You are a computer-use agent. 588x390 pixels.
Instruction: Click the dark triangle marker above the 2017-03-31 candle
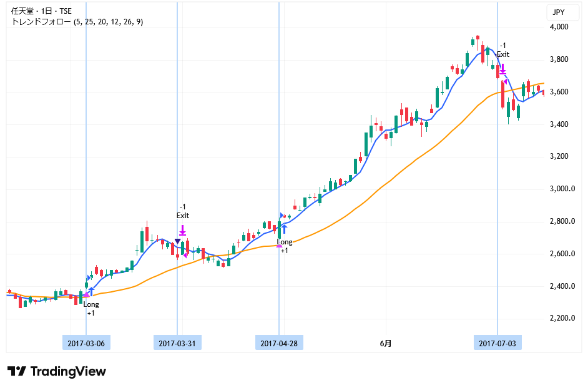(178, 241)
